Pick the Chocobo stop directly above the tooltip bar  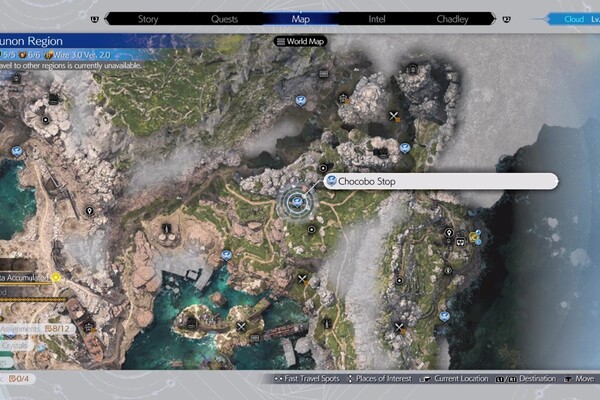405,148
